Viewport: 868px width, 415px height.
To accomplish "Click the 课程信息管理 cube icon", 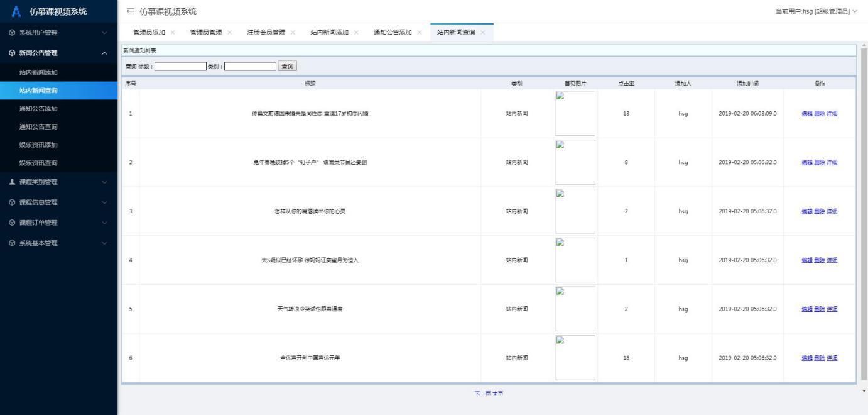I will tap(12, 202).
